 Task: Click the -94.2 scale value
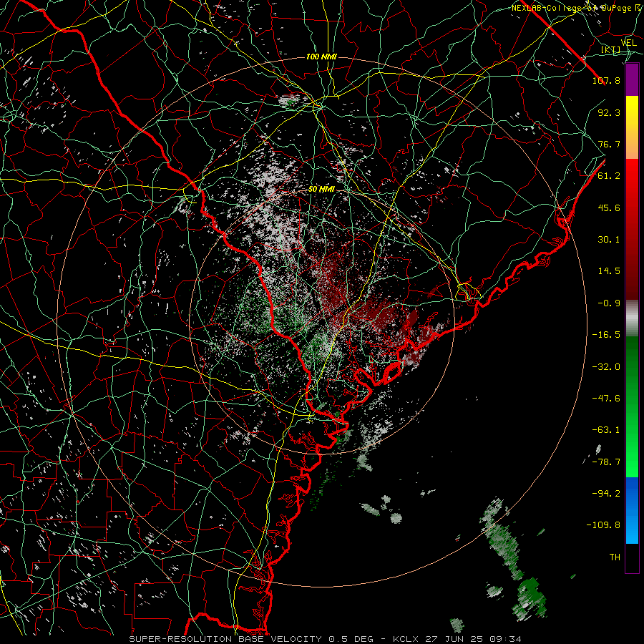tap(606, 493)
